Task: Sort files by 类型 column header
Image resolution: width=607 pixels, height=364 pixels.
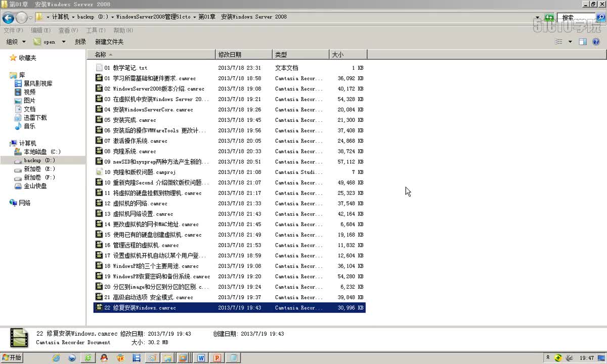Action: pyautogui.click(x=301, y=55)
